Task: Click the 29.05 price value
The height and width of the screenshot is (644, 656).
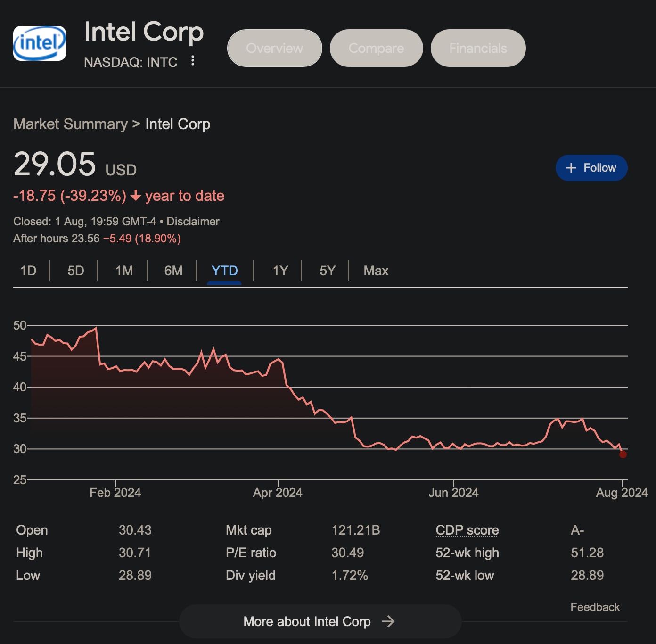Action: pos(55,164)
